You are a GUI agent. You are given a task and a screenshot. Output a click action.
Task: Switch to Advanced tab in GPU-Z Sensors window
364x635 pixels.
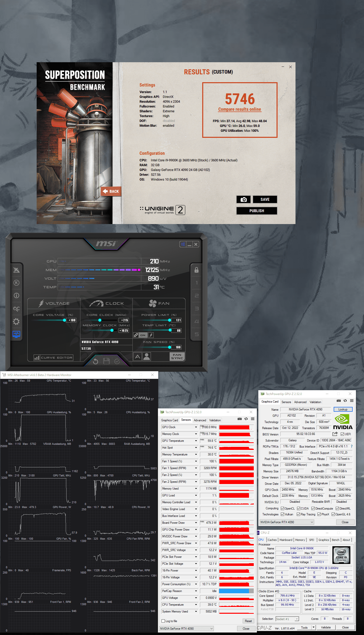click(x=200, y=420)
